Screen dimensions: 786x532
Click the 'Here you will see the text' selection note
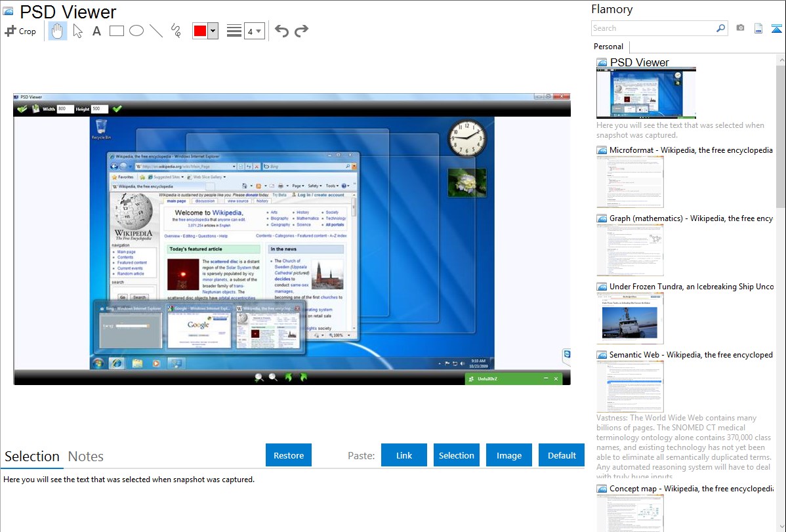coord(129,480)
